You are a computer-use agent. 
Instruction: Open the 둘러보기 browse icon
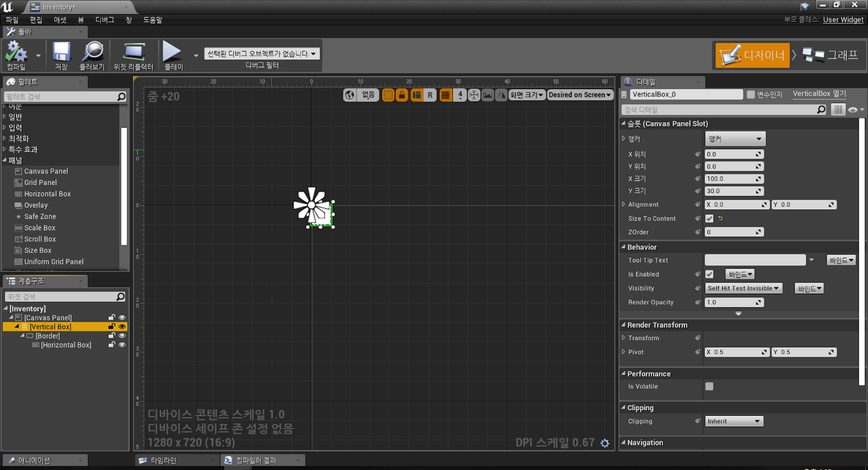[92, 55]
